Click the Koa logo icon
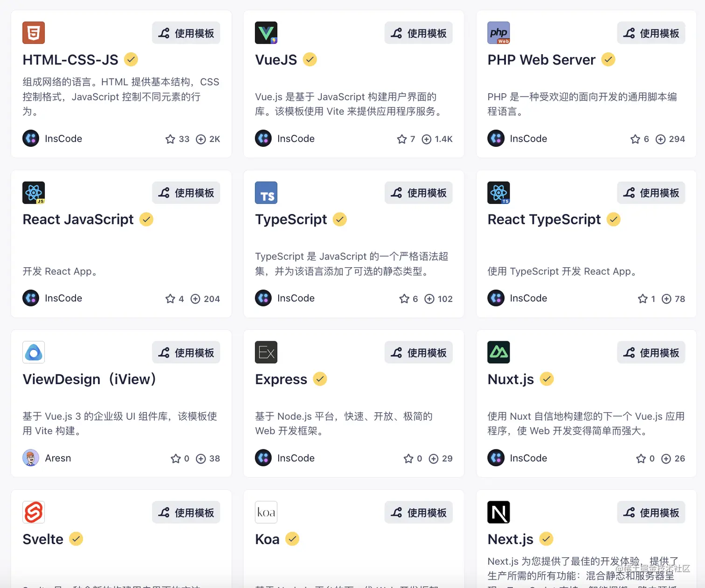705x588 pixels. coord(266,512)
